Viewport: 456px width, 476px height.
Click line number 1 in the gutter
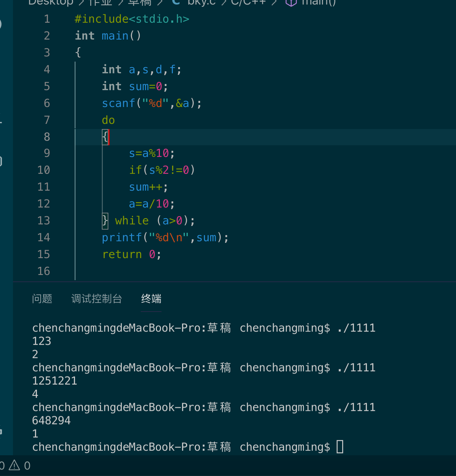[x=47, y=19]
